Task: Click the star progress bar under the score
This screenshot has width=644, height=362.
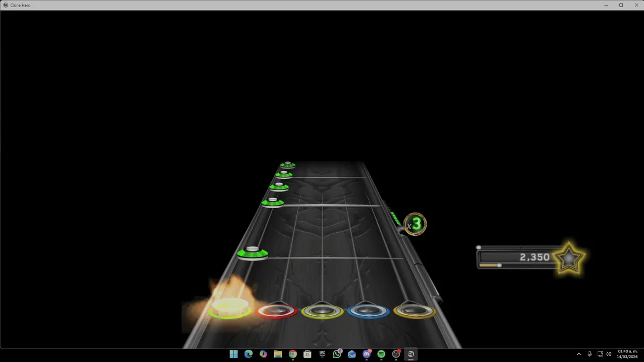Action: click(517, 265)
